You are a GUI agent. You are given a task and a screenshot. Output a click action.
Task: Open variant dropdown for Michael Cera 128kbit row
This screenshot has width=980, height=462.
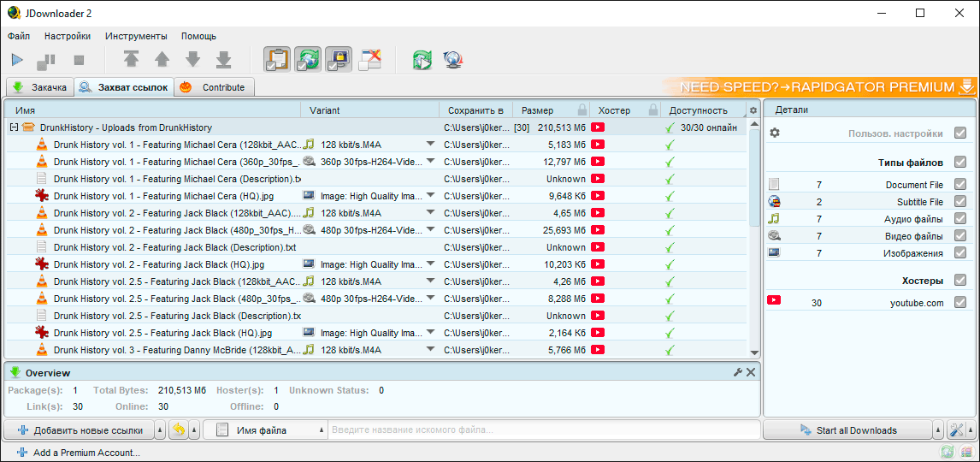tap(430, 145)
